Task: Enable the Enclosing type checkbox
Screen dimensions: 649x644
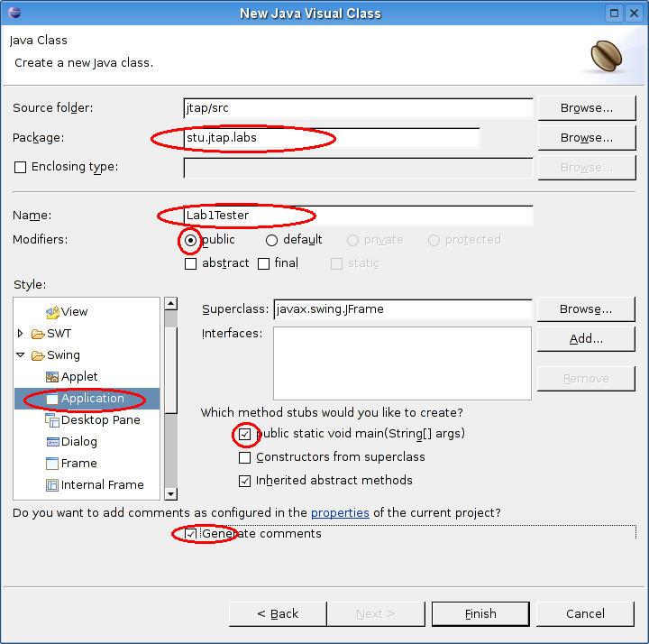Action: tap(20, 168)
